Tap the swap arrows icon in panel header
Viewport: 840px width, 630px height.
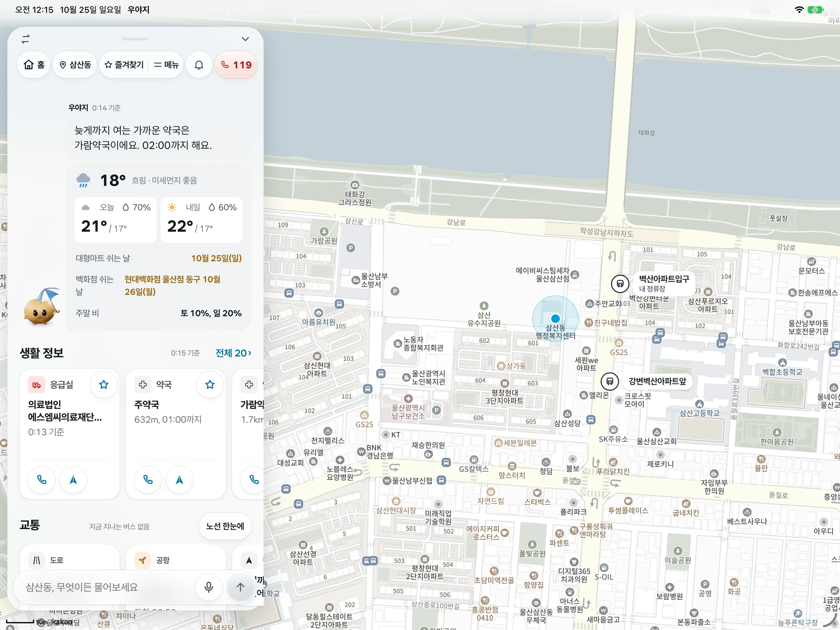pos(26,39)
